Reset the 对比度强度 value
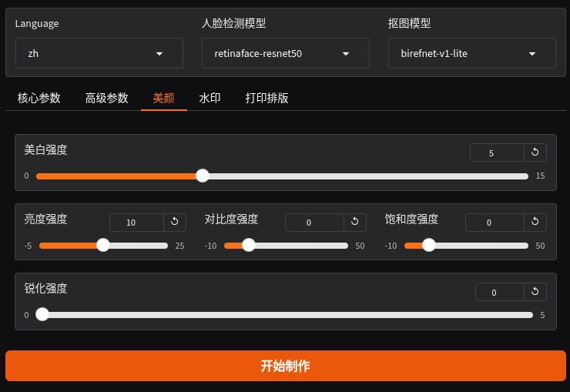 [355, 222]
